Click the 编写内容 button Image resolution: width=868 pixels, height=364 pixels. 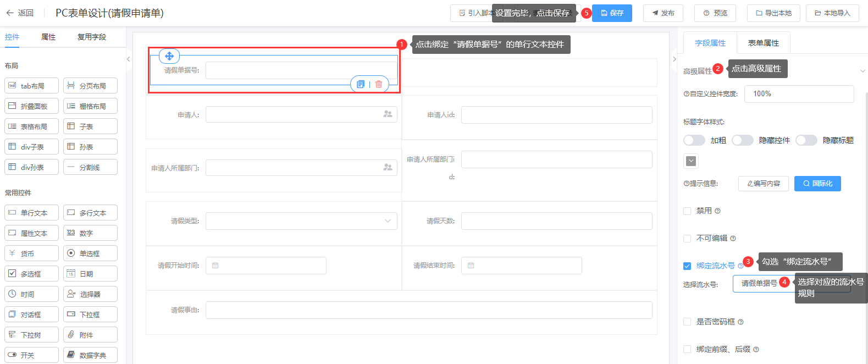[764, 184]
